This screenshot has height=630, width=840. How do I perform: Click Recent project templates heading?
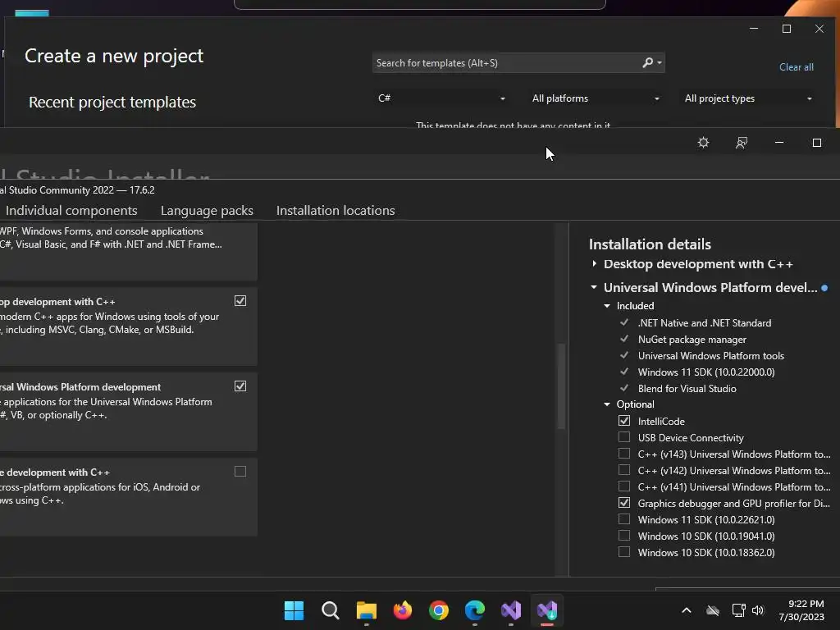coord(112,102)
